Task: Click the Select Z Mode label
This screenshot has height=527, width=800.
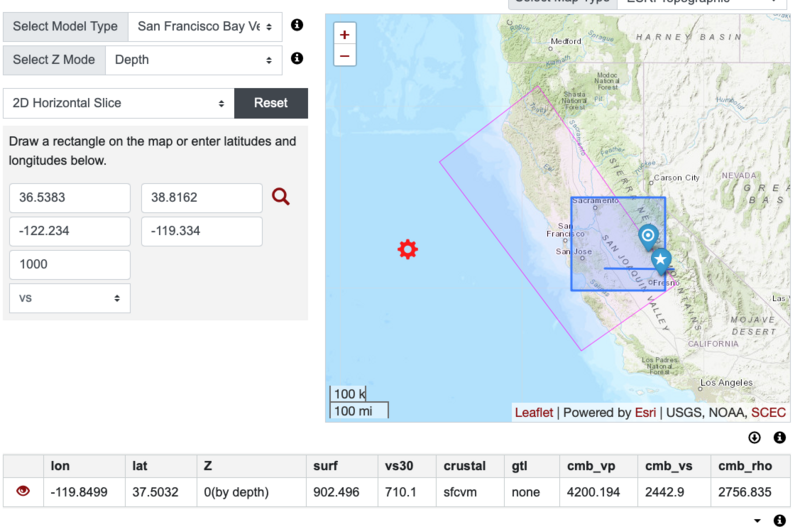Action: [54, 60]
